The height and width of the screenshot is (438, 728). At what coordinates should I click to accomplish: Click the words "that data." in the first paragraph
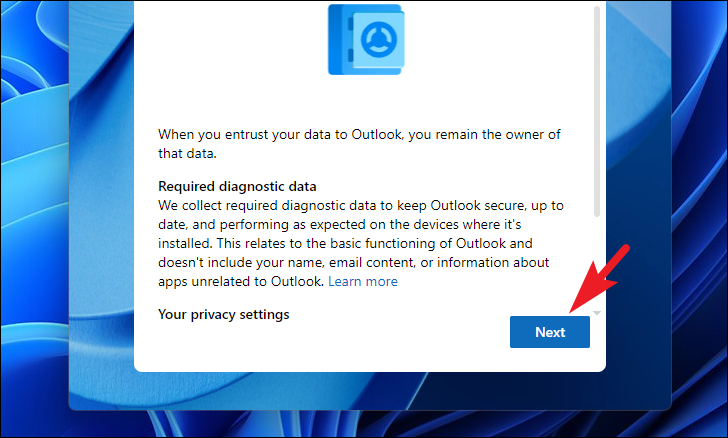point(187,153)
